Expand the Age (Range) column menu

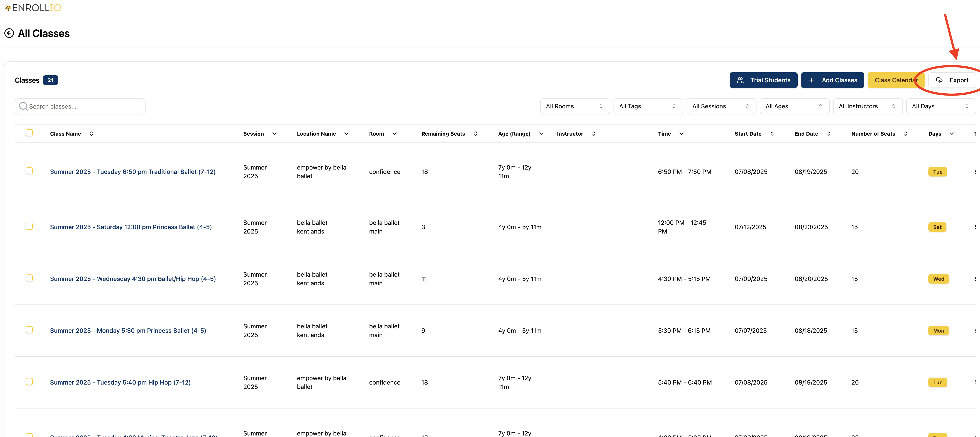[541, 134]
